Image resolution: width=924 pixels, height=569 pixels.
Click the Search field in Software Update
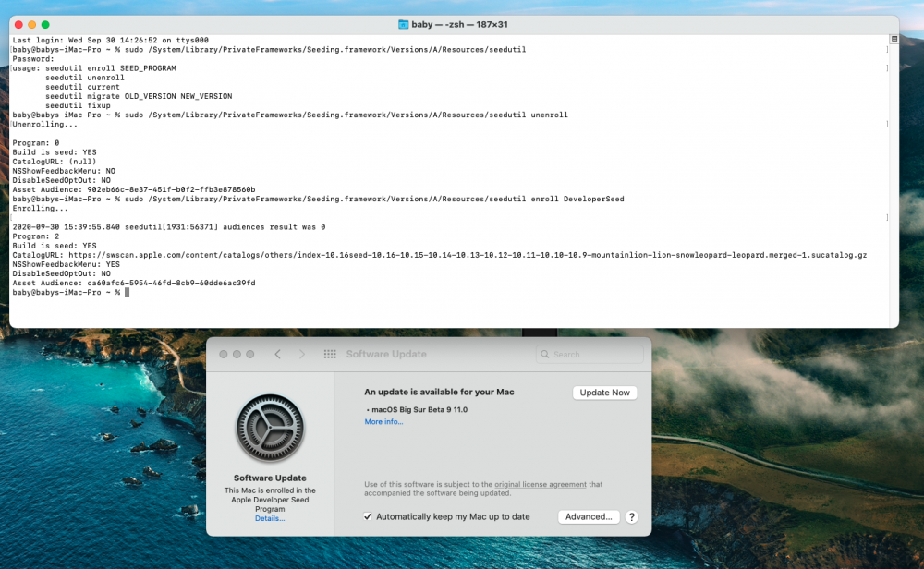point(590,354)
